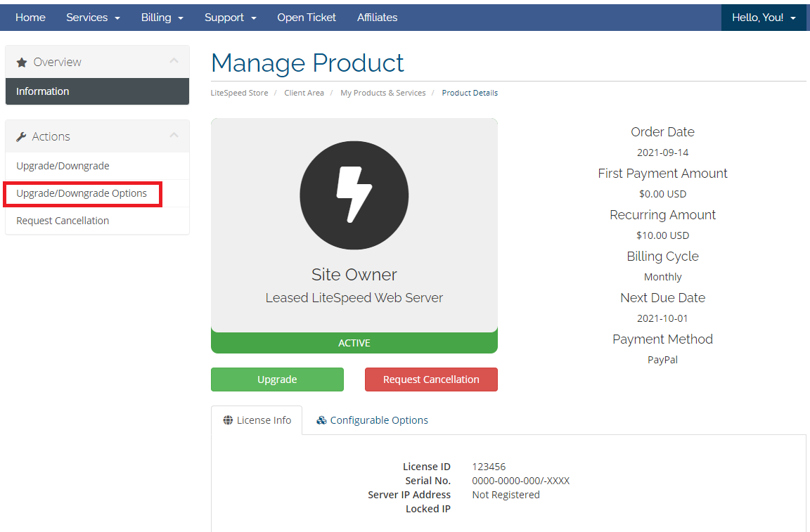Image resolution: width=810 pixels, height=532 pixels.
Task: Open Upgrade/Downgrade Options in the sidebar
Action: coord(97,193)
